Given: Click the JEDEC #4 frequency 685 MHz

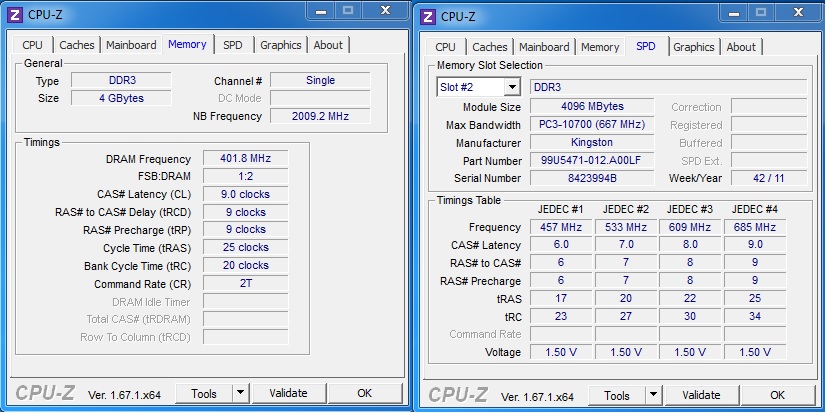Looking at the screenshot, I should (755, 228).
